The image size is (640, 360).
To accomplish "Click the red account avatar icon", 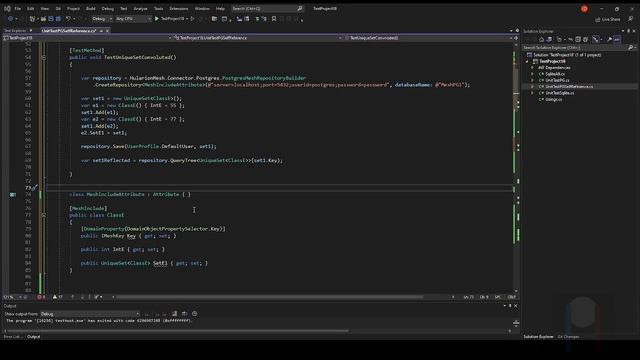I will 584,9.
